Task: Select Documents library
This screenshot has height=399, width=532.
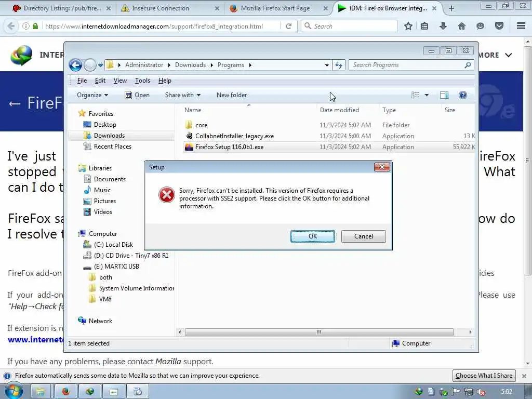Action: pyautogui.click(x=110, y=179)
